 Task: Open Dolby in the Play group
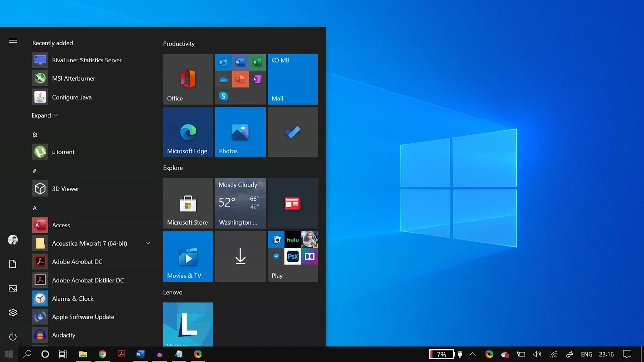(309, 257)
